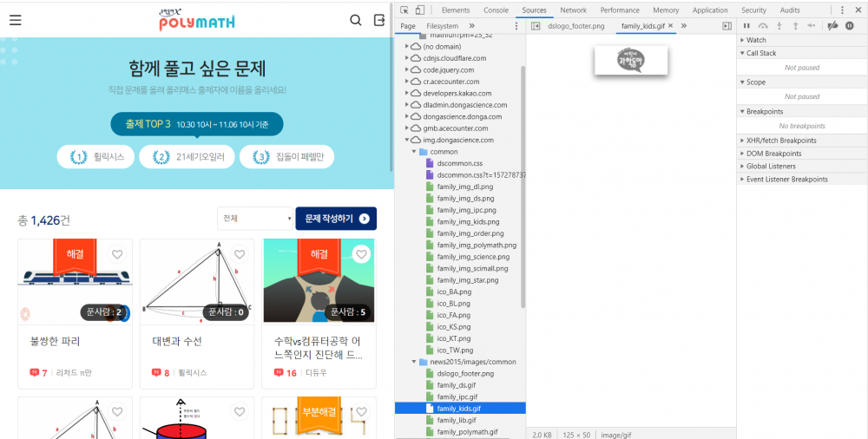Like the 대변과 수선 card heart

coord(240,254)
